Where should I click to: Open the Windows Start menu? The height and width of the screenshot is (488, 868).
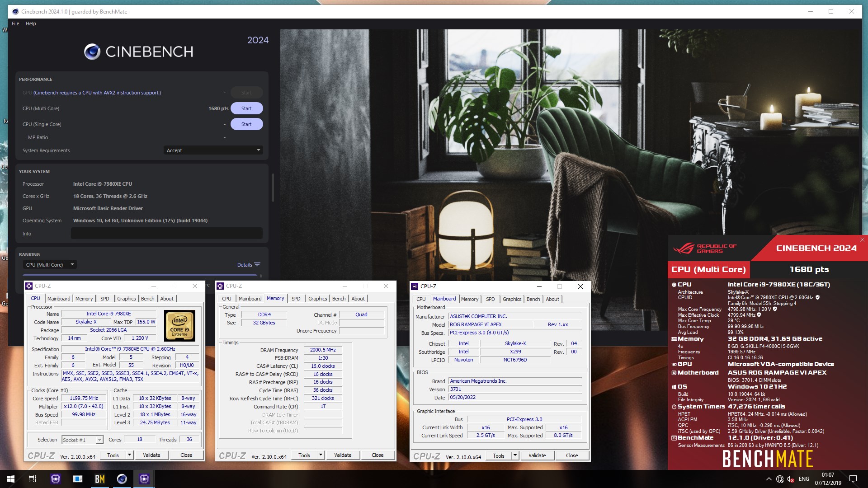[11, 479]
